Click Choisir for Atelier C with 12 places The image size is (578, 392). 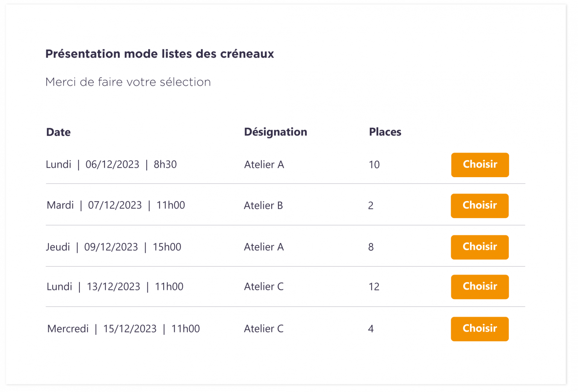tap(479, 287)
